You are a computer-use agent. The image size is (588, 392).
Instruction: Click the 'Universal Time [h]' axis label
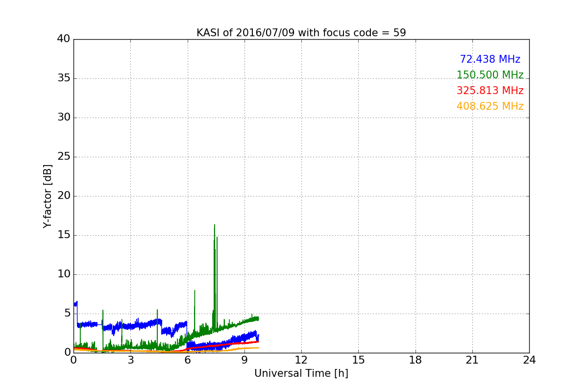pos(301,373)
